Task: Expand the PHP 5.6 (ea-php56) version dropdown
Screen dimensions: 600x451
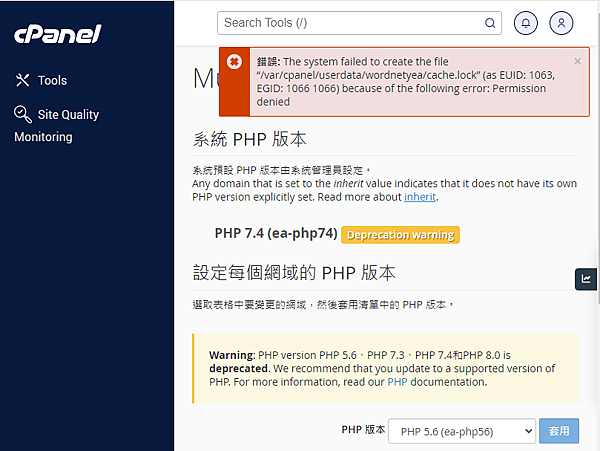Action: 461,431
